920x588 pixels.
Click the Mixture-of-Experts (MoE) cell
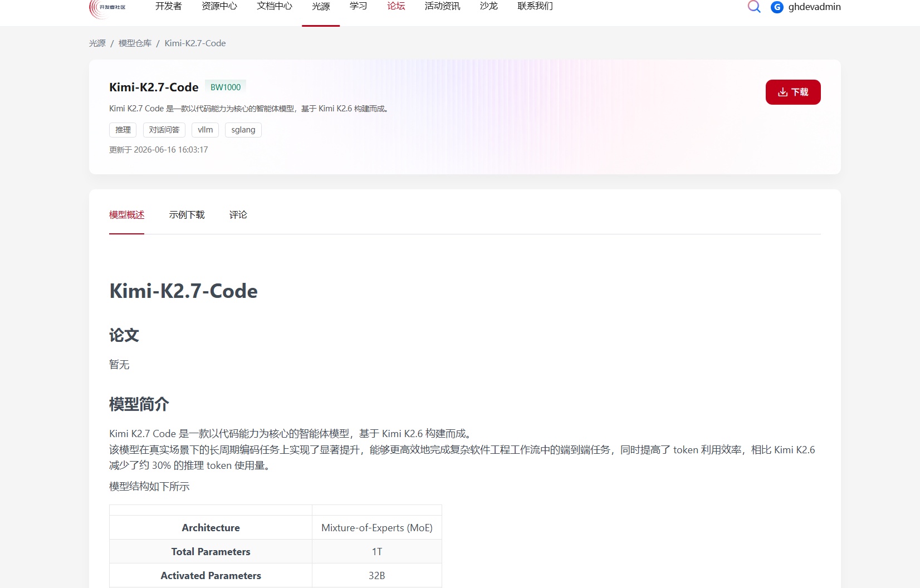point(377,527)
